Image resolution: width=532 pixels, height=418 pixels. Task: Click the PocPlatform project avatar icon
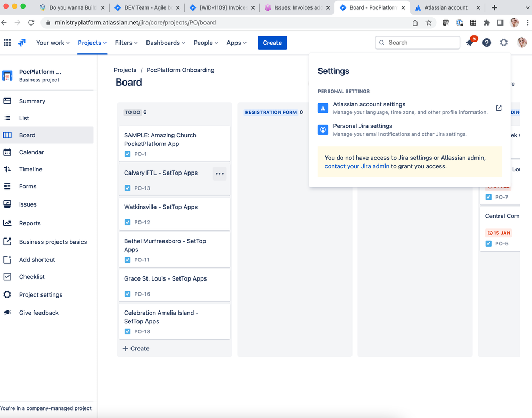(x=7, y=75)
